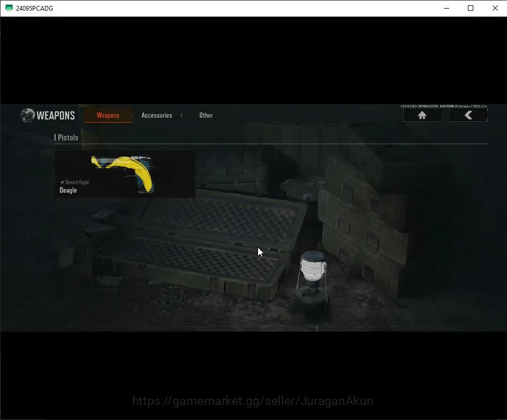The height and width of the screenshot is (420, 507).
Task: Click the globe logo beside WEAPONS
Action: [27, 115]
